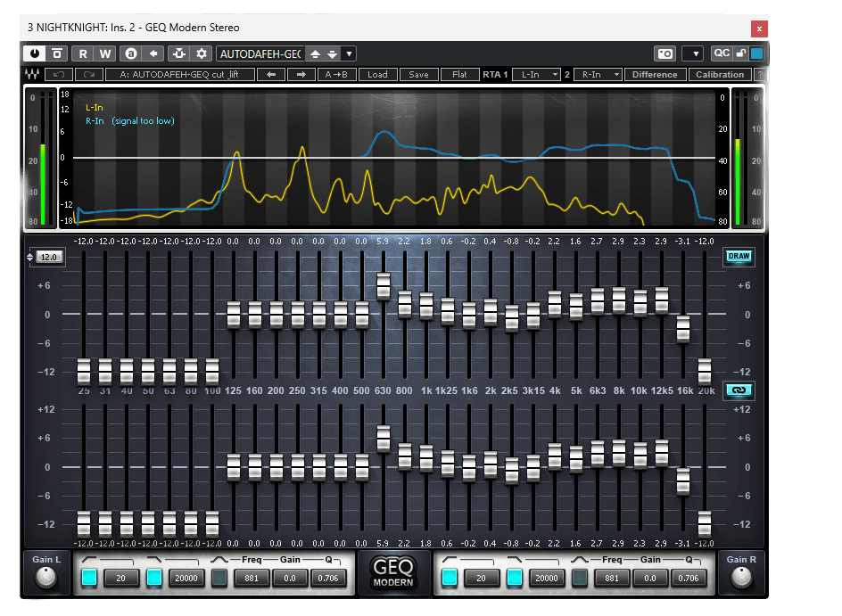Click the left channel 20k fader handle

tap(705, 372)
